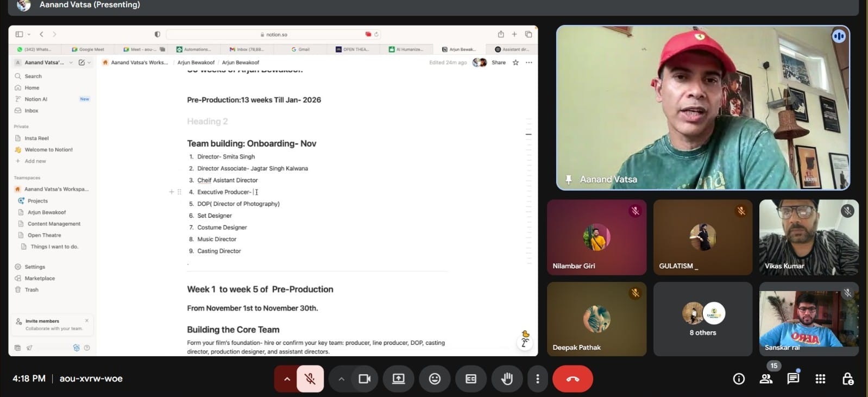Open the emoji reactions panel
This screenshot has width=868, height=397.
point(435,379)
